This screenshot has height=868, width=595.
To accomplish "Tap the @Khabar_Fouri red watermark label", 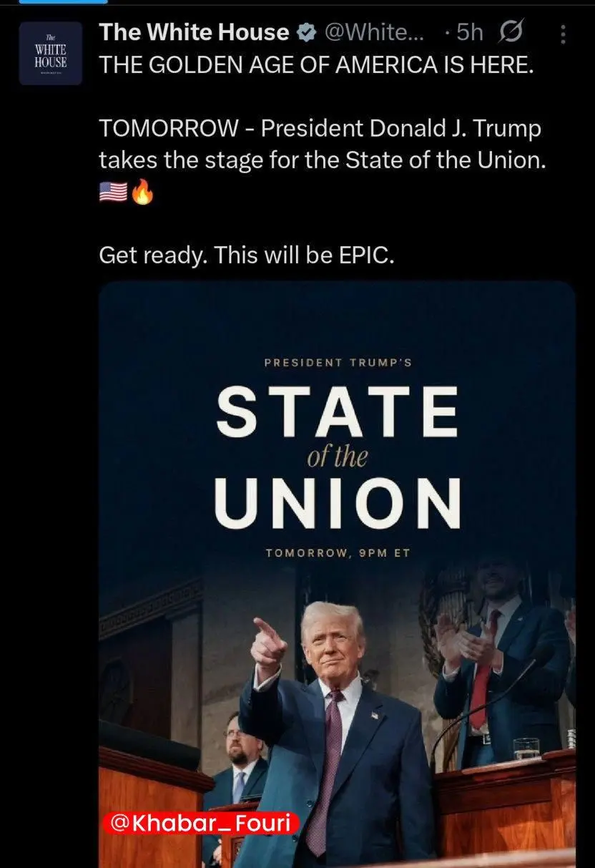I will click(x=202, y=824).
